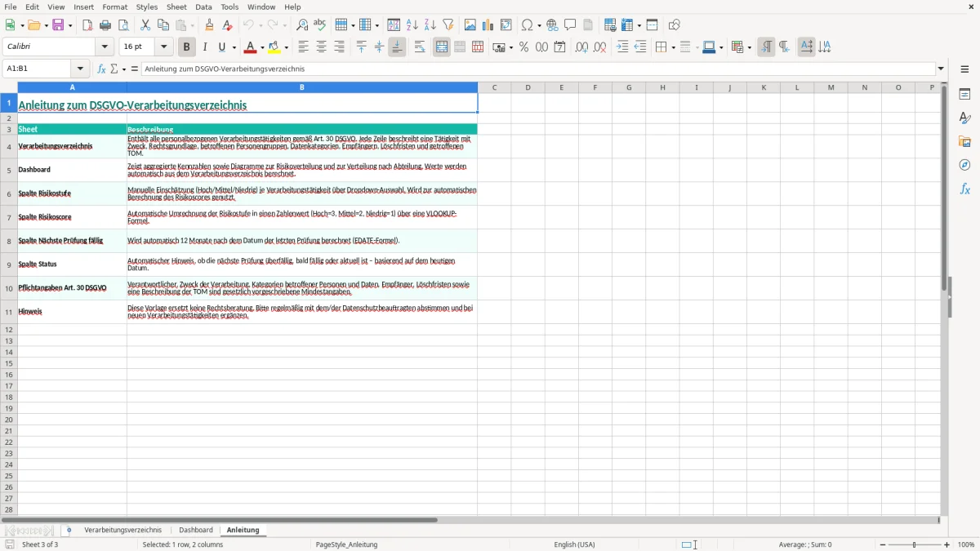This screenshot has width=980, height=551.
Task: Run the Spelling check
Action: pos(320,25)
